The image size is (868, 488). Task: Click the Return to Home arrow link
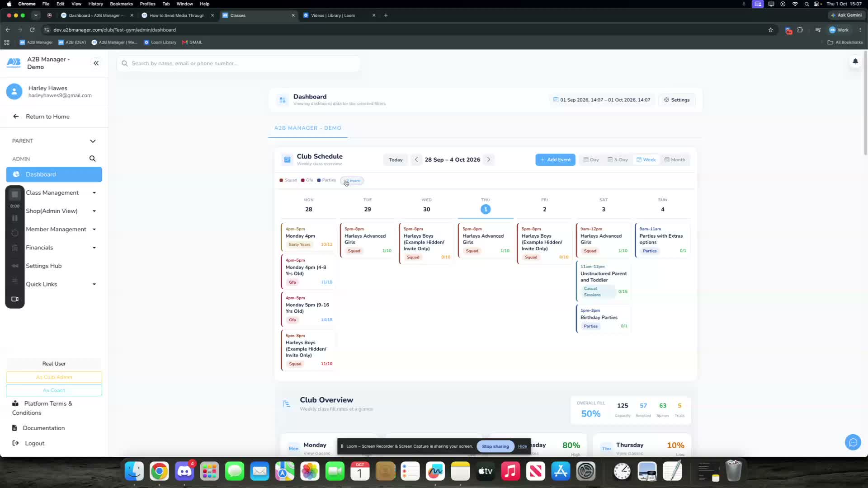coord(41,117)
